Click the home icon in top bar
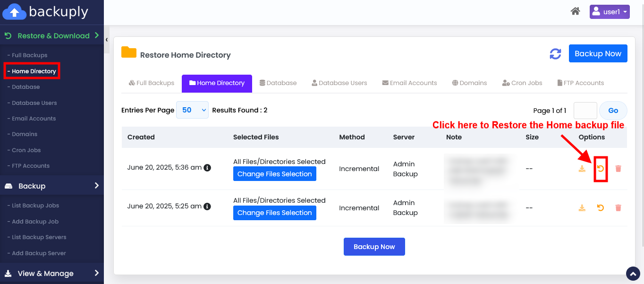The image size is (644, 284). click(x=575, y=11)
